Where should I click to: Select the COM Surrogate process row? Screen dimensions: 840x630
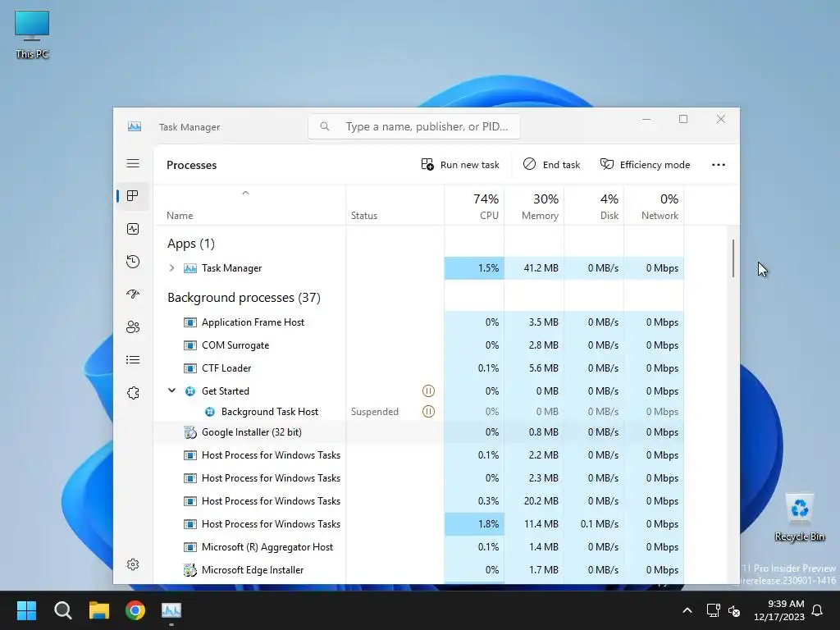tap(418, 345)
